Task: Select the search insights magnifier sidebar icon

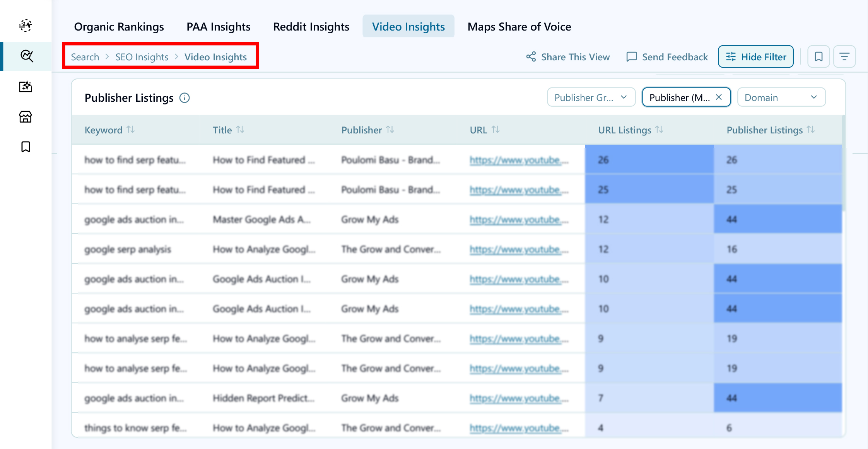Action: click(x=27, y=56)
